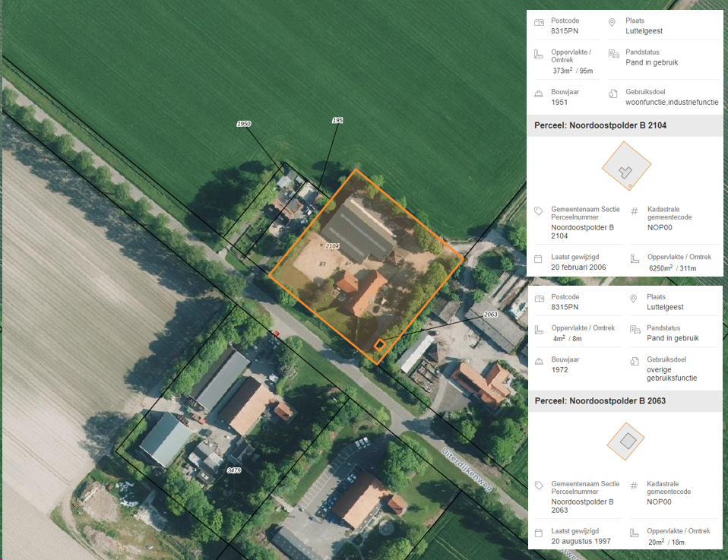Click 8315PN postcode in the Bouwjaar 1972 panel
This screenshot has width=728, height=560.
click(565, 308)
